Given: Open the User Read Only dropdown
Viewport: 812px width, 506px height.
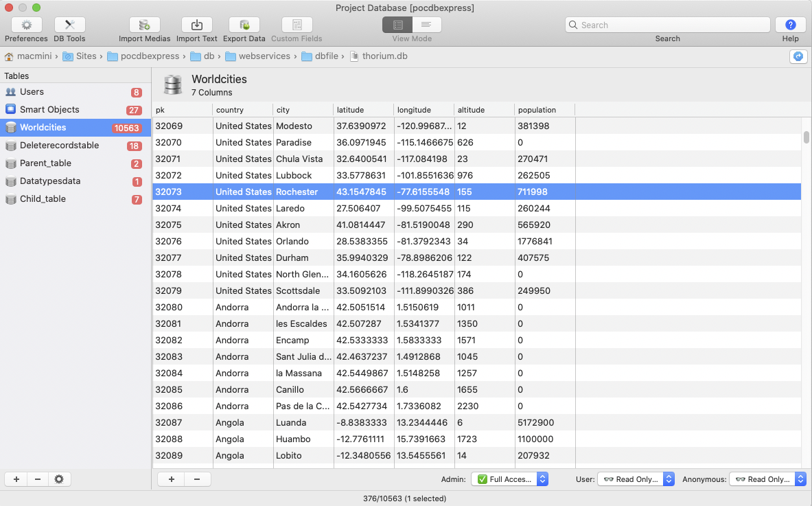Looking at the screenshot, I should 636,479.
